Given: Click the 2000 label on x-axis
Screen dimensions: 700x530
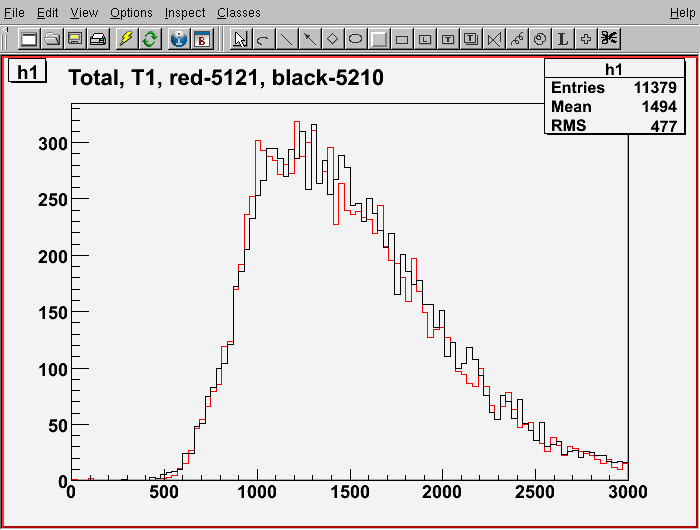Looking at the screenshot, I should click(x=442, y=492).
